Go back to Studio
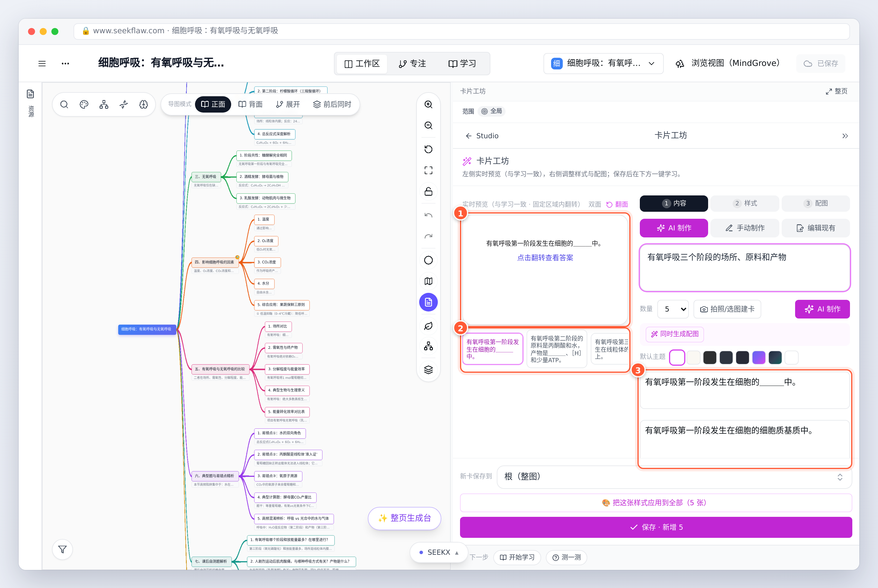This screenshot has width=878, height=588. coord(482,136)
